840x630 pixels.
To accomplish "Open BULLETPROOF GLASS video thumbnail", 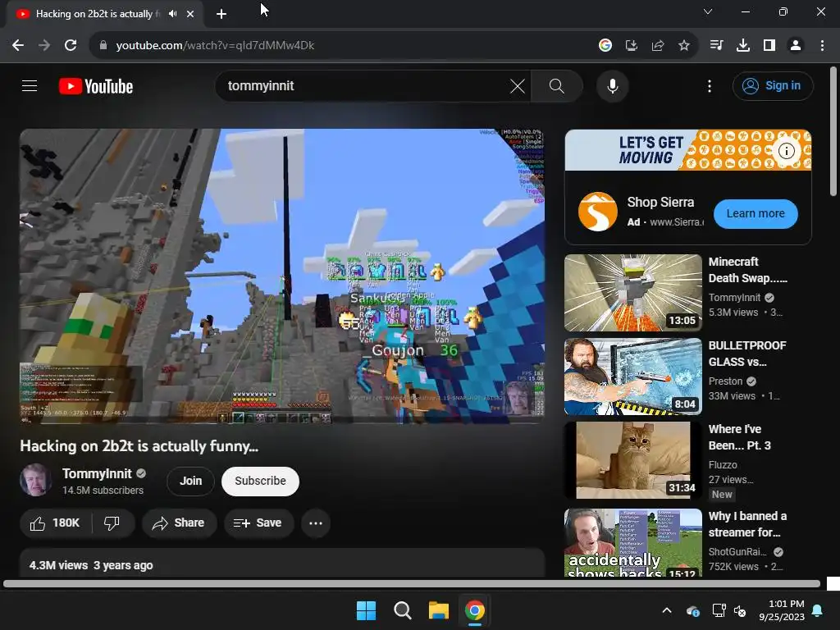I will [x=632, y=376].
